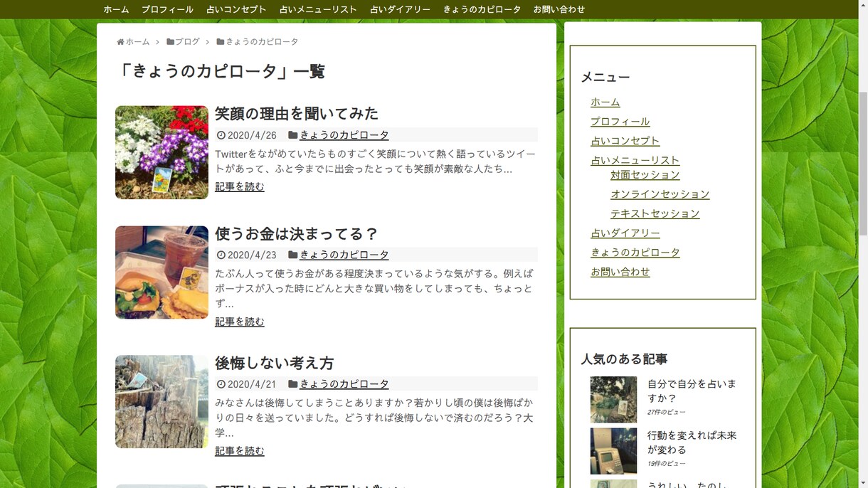Click 記事を読む under 使うお金は決まってる？
868x488 pixels.
click(x=240, y=322)
